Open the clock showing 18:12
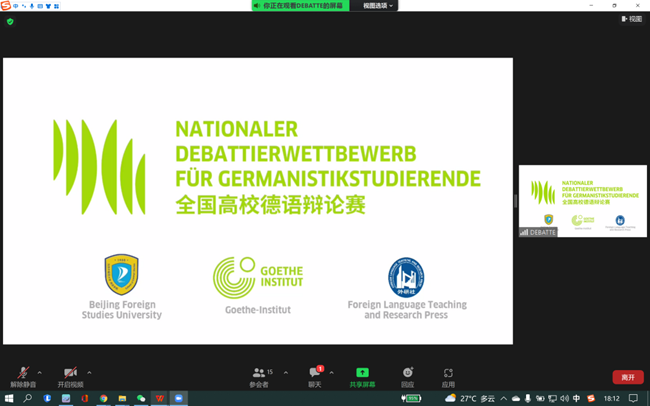Image resolution: width=650 pixels, height=406 pixels. click(612, 399)
